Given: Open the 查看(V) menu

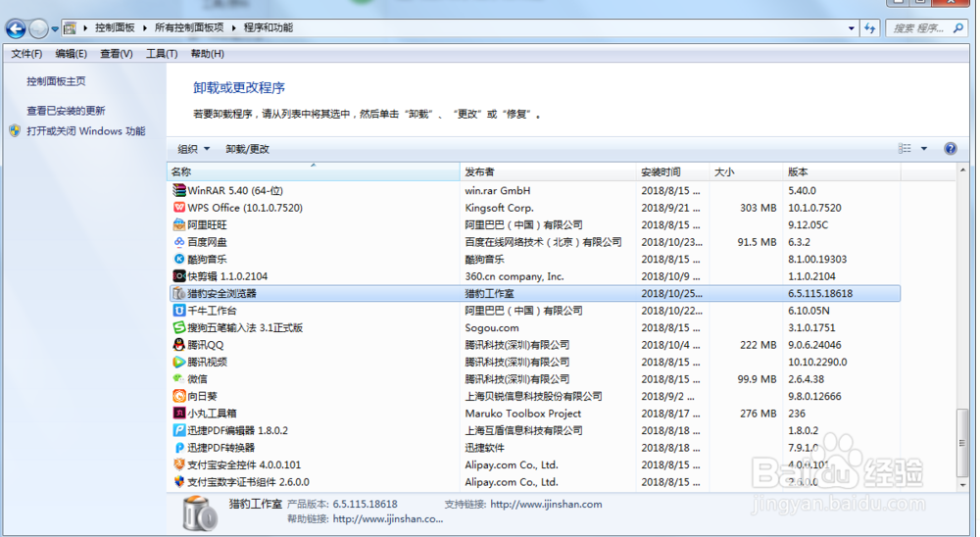Looking at the screenshot, I should 117,54.
